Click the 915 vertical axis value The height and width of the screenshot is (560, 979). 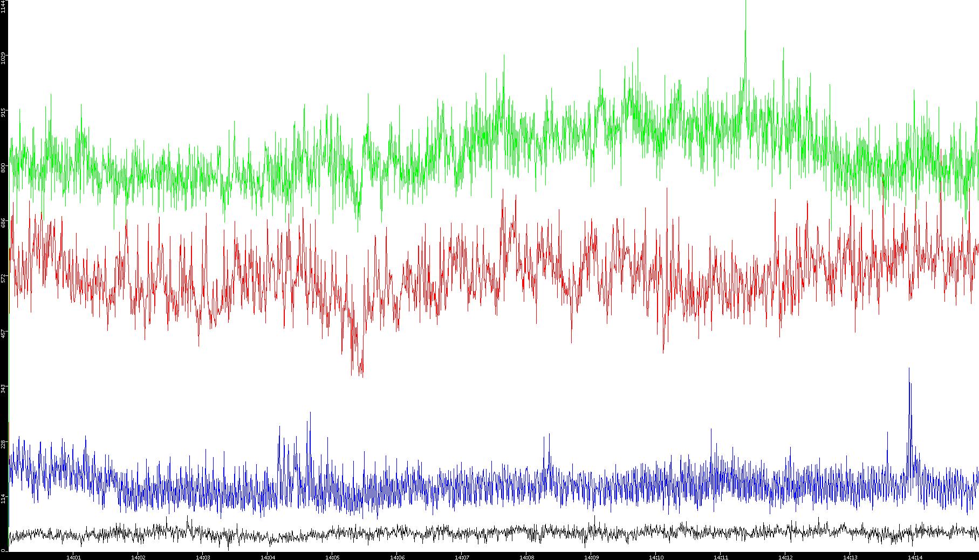(3, 113)
